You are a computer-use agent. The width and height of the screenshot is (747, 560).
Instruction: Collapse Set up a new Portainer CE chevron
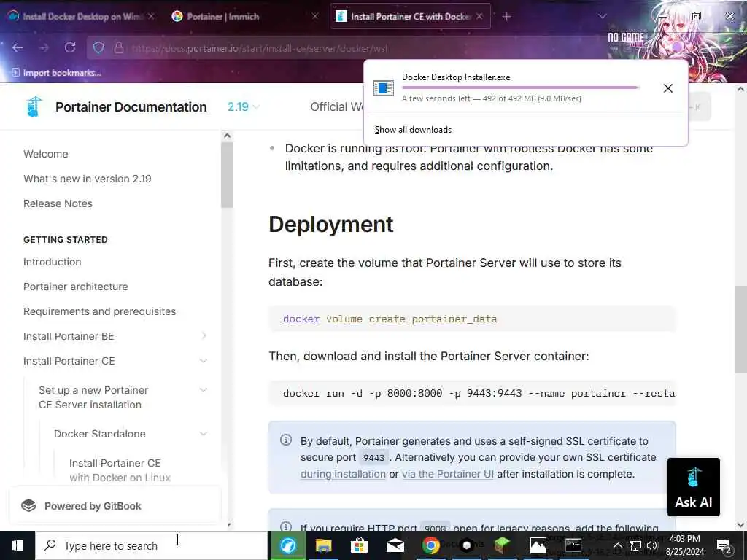coord(204,390)
